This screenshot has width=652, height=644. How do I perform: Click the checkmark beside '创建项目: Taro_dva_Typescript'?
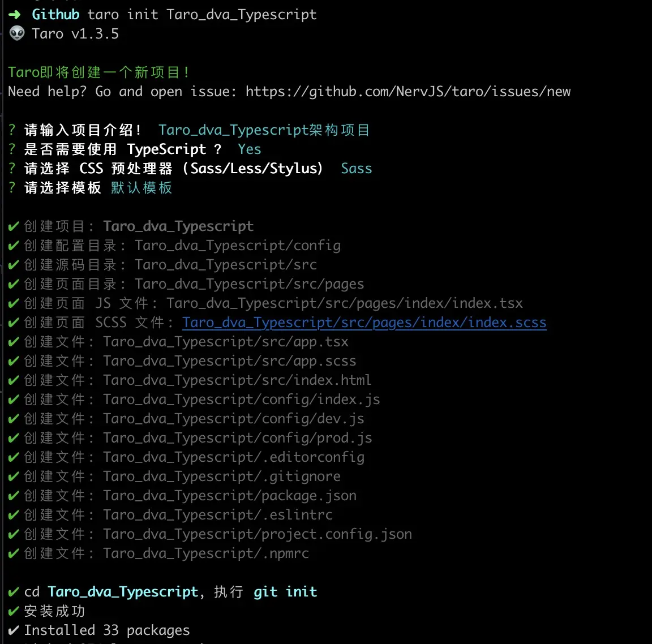click(14, 226)
